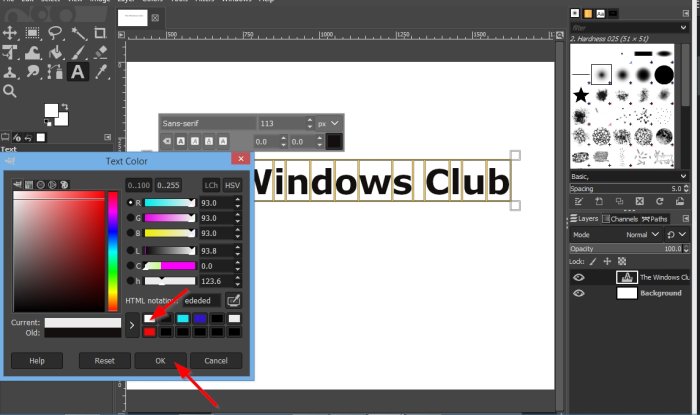The image size is (700, 415).
Task: Open the Basic brush tag dropdown
Action: point(683,176)
